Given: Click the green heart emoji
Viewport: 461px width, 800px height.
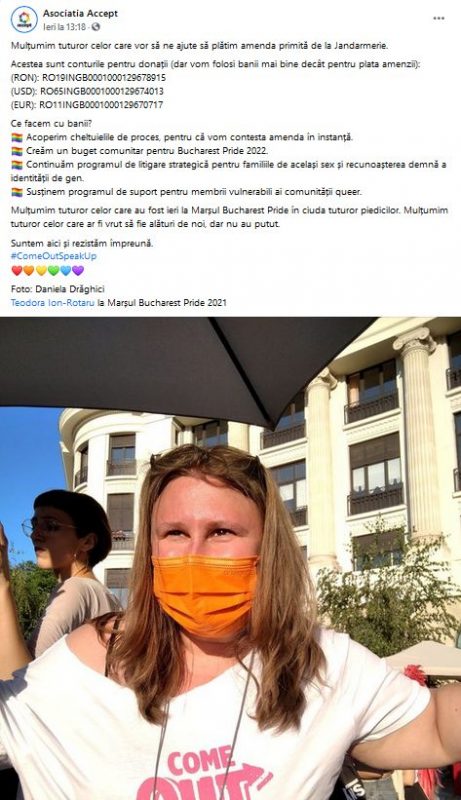Looking at the screenshot, I should click(x=54, y=270).
